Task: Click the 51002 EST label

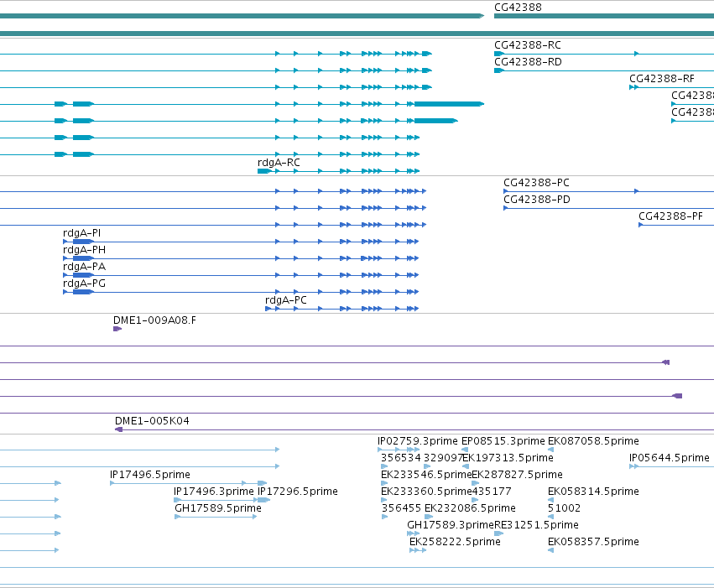Action: coord(564,508)
